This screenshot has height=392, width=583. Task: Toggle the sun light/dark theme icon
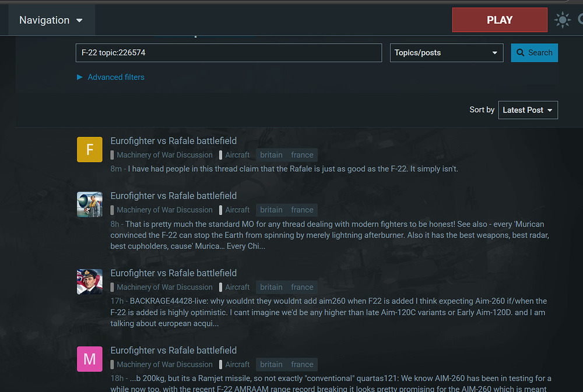pyautogui.click(x=562, y=20)
